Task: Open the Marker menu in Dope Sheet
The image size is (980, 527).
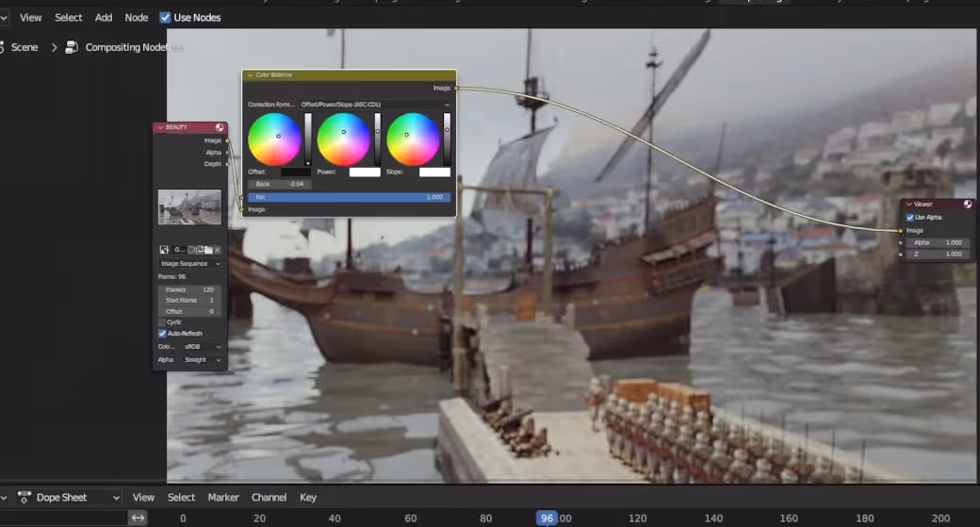Action: coord(223,498)
